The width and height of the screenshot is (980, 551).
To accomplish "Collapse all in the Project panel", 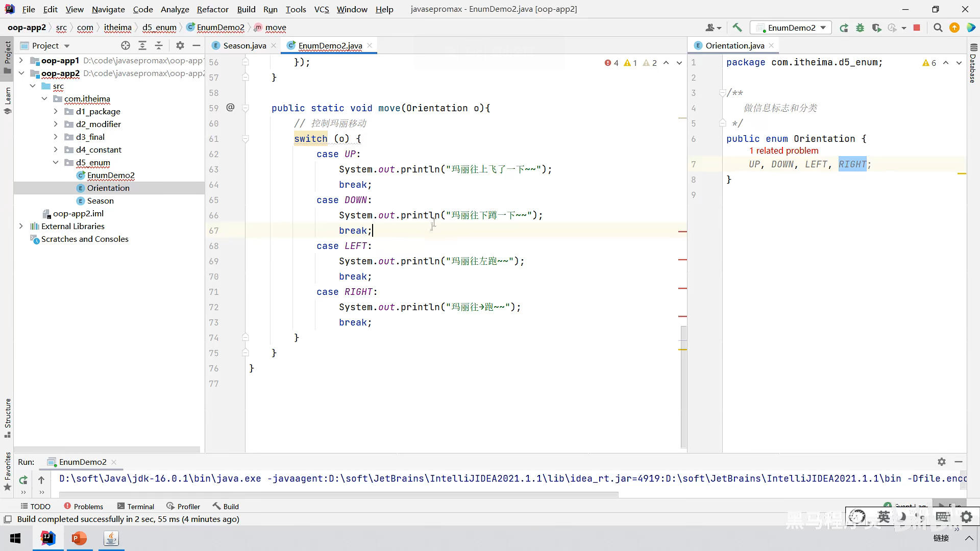I will coord(159,45).
